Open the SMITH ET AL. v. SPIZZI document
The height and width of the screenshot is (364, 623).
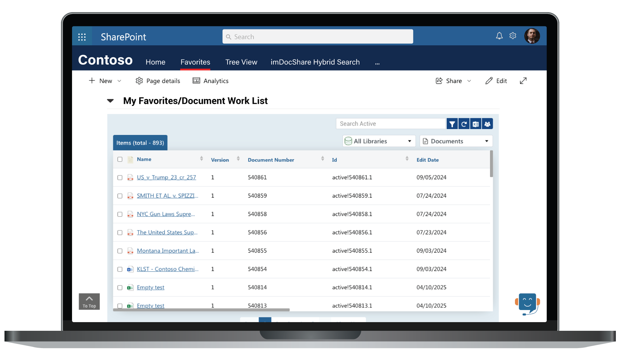coord(168,196)
